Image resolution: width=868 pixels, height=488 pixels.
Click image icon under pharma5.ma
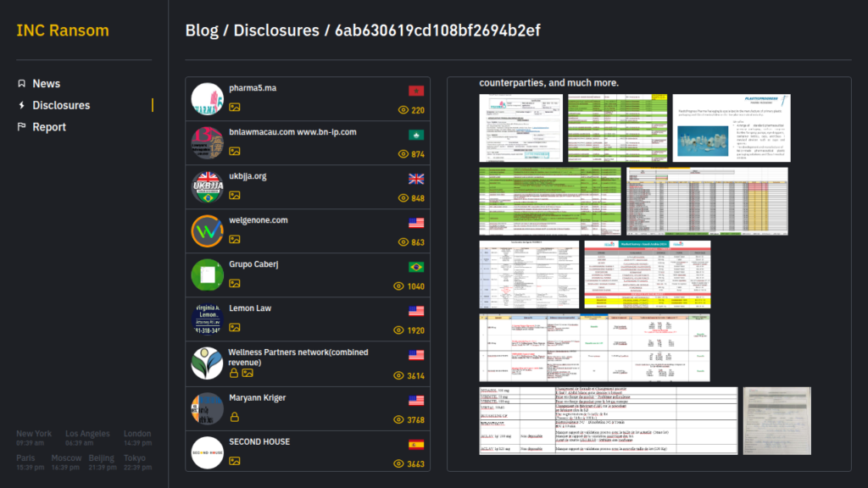tap(235, 108)
